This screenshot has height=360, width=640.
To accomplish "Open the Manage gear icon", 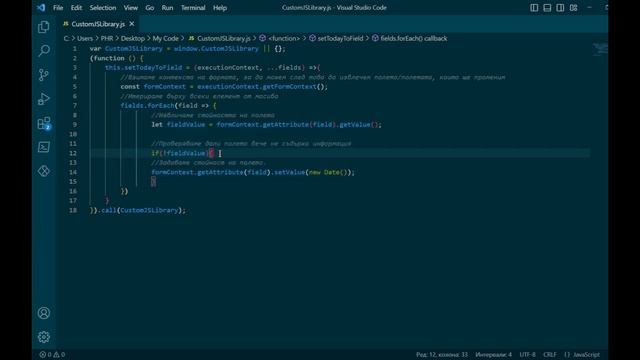I will click(44, 337).
